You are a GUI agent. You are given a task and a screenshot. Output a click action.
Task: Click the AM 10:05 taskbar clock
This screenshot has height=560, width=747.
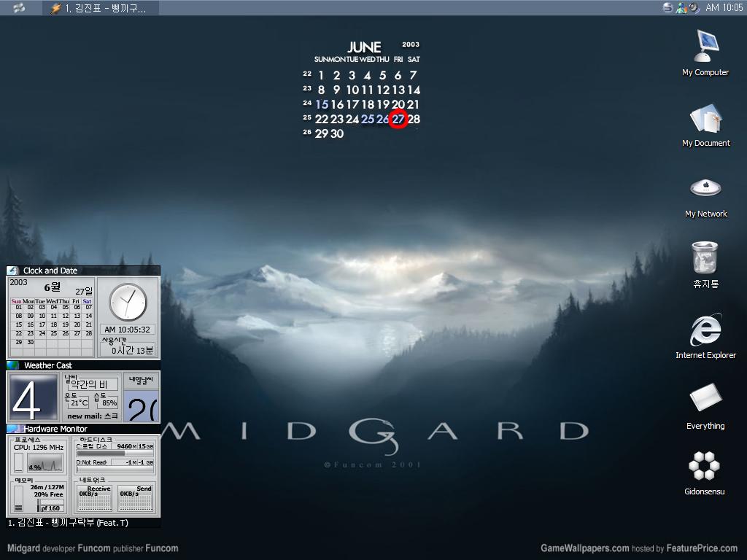pyautogui.click(x=724, y=8)
